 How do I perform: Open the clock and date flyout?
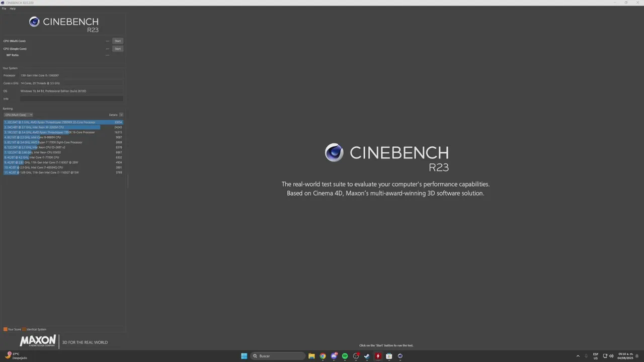[x=626, y=356]
